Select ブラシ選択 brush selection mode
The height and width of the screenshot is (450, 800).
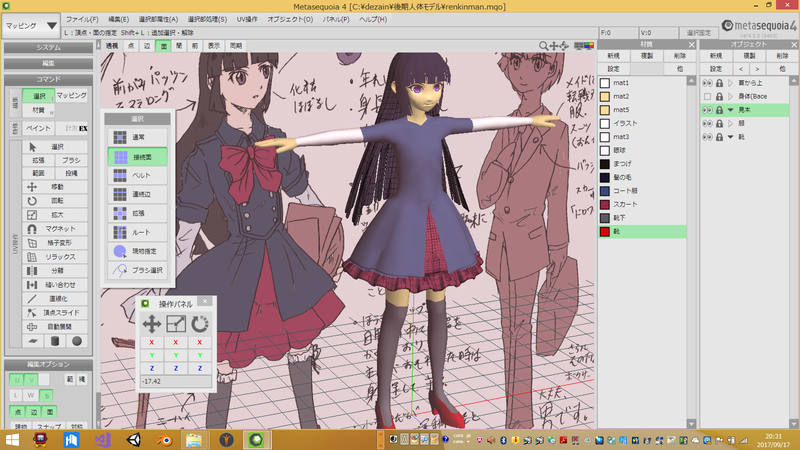(137, 270)
